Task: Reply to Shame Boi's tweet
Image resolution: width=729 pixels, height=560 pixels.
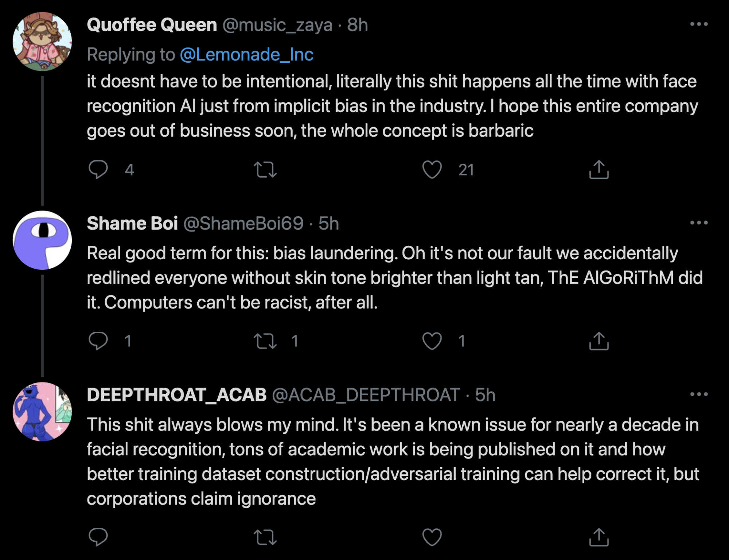Action: [x=98, y=341]
